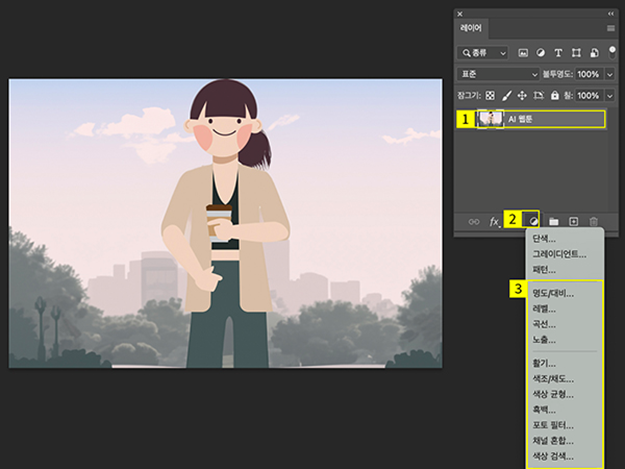Toggle artboard auto-nesting lock icon

(x=538, y=96)
